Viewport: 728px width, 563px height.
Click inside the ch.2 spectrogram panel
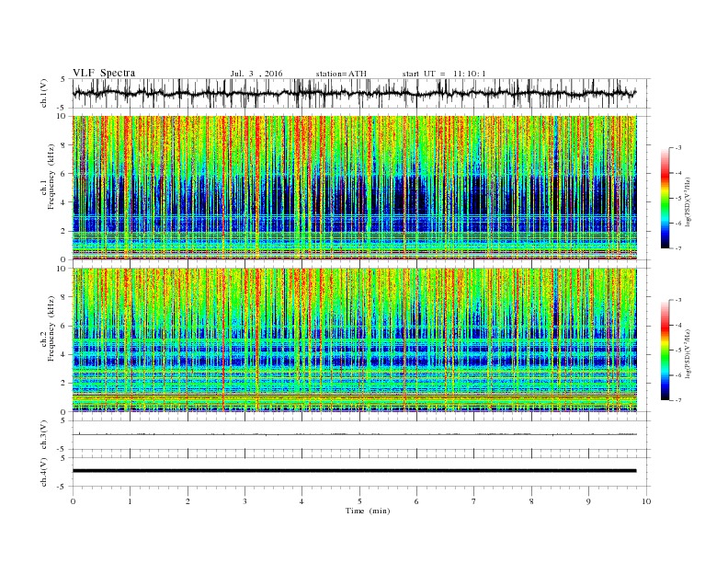point(354,339)
